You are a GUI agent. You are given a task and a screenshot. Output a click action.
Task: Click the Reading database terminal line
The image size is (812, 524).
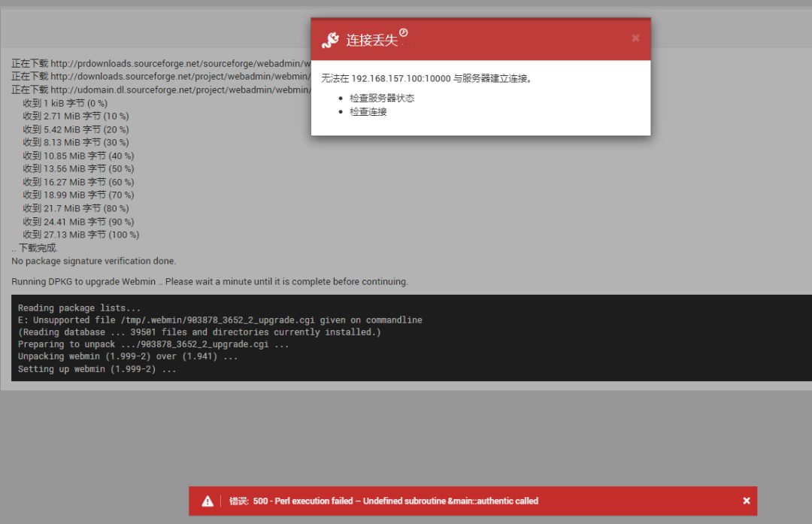coord(199,332)
